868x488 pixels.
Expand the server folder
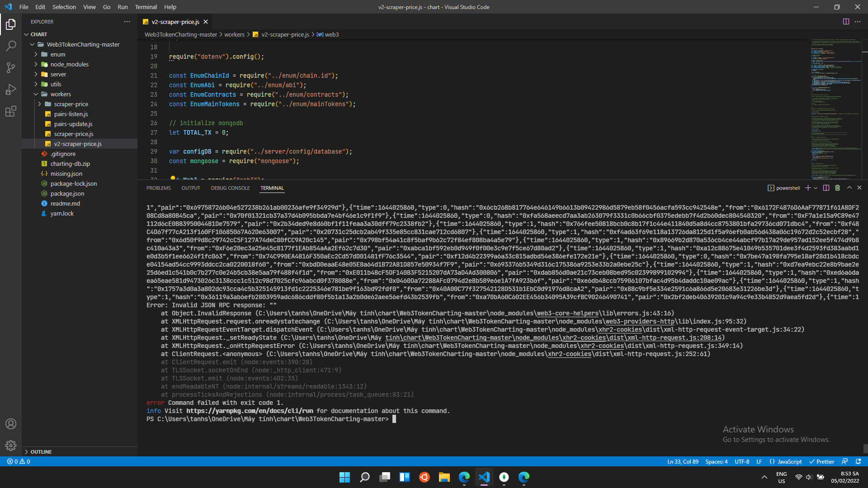tap(80, 74)
